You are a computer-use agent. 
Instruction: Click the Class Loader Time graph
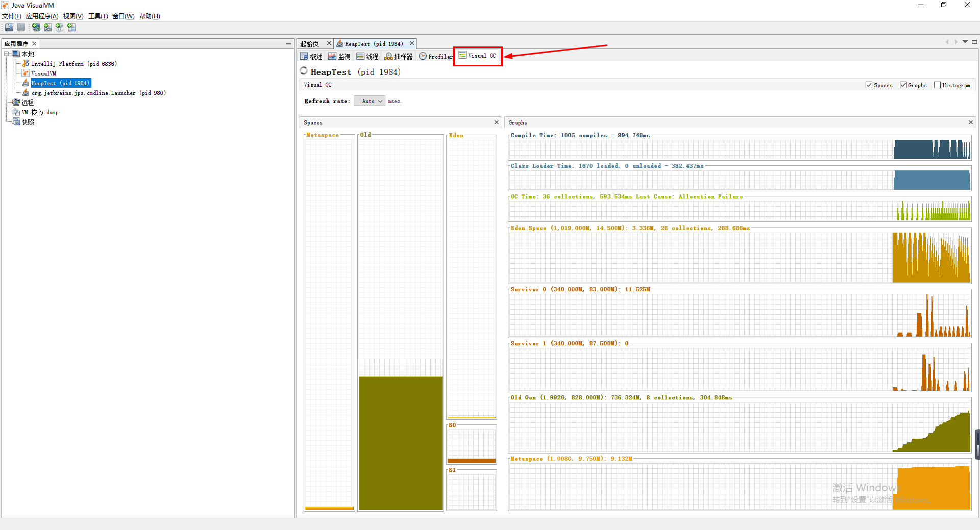click(x=740, y=180)
